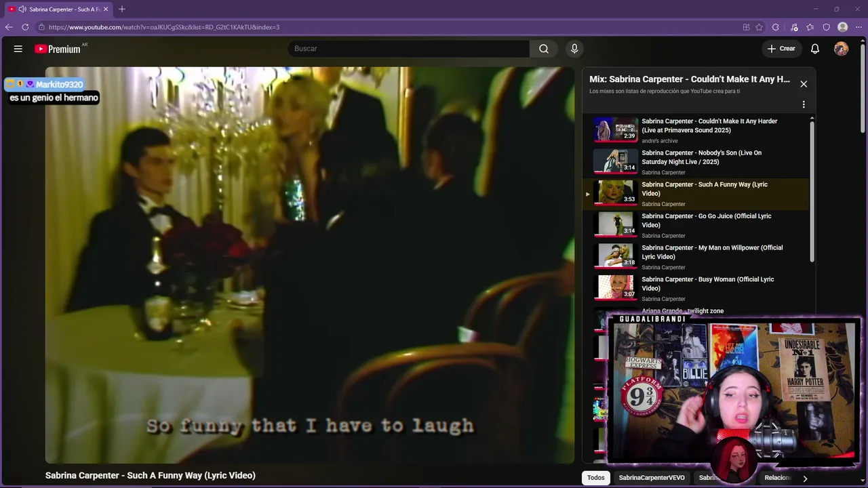Open Busy Woman Official Lyric Video title
This screenshot has width=868, height=488.
[x=707, y=283]
